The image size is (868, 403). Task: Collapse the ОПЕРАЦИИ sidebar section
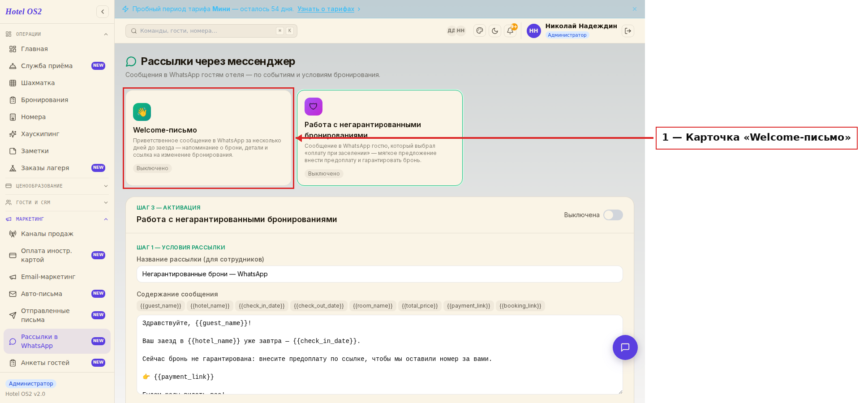57,34
